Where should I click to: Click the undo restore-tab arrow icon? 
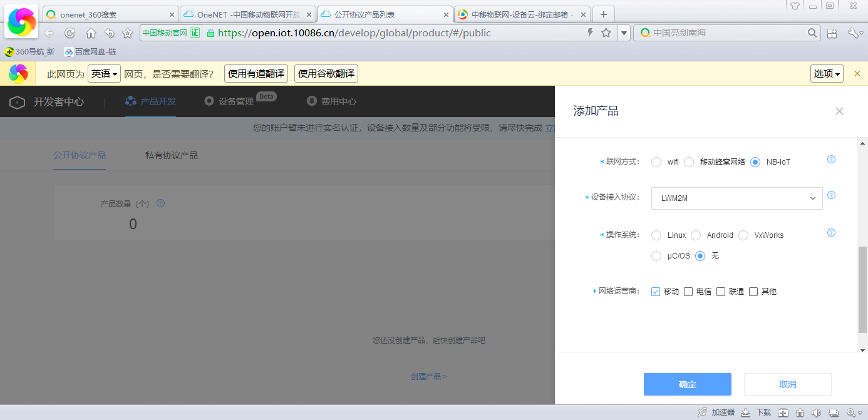coord(109,33)
